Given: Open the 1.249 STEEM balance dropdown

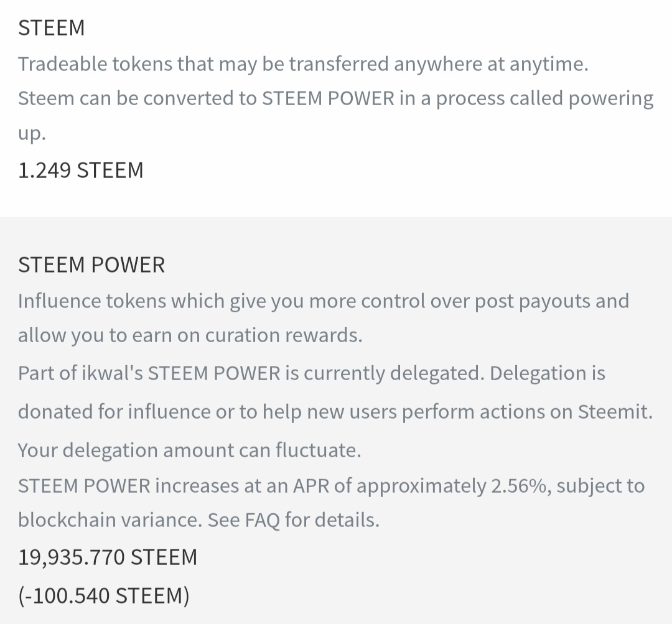Looking at the screenshot, I should point(80,170).
